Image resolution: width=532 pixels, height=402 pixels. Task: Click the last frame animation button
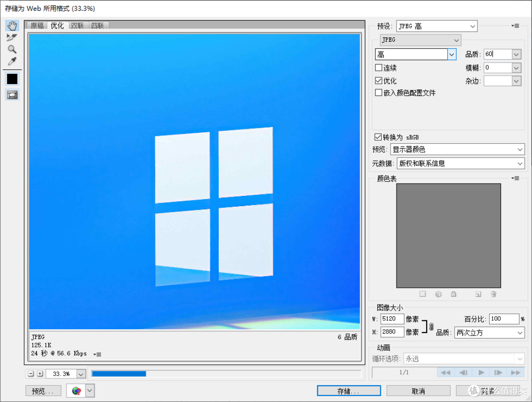click(516, 372)
